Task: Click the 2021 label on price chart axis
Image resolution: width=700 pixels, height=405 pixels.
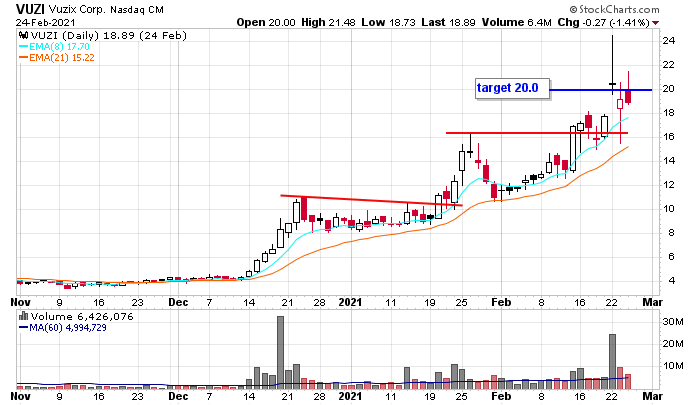Action: click(x=350, y=302)
